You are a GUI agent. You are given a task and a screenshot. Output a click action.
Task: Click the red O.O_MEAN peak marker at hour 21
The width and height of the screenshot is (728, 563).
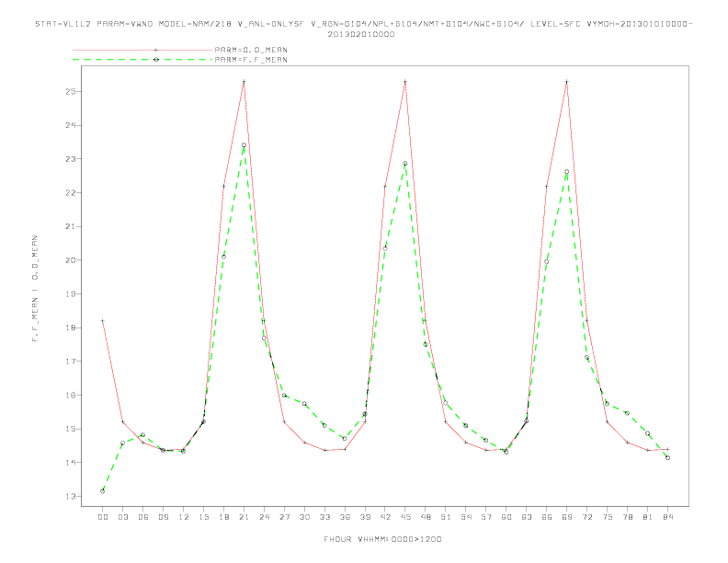pos(244,82)
